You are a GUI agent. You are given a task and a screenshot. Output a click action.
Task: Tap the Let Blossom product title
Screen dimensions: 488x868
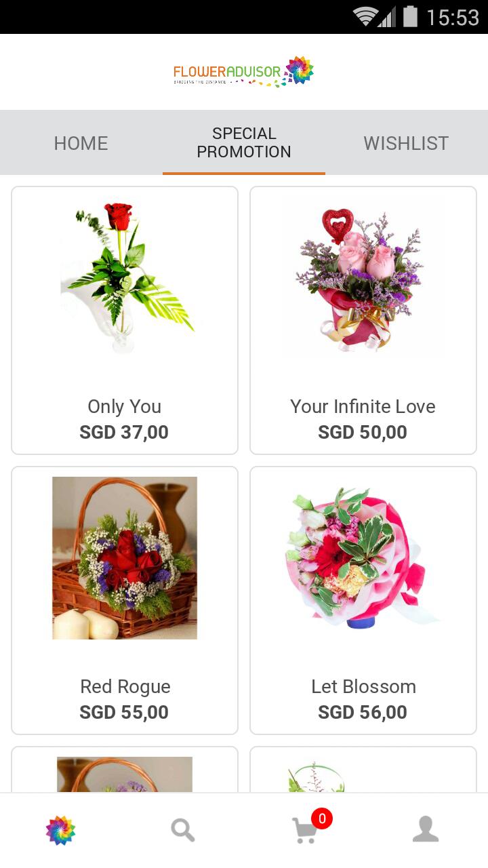(363, 686)
